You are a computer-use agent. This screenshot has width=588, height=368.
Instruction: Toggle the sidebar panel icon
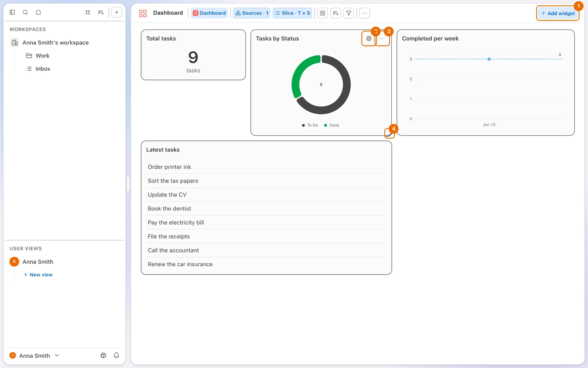click(12, 12)
